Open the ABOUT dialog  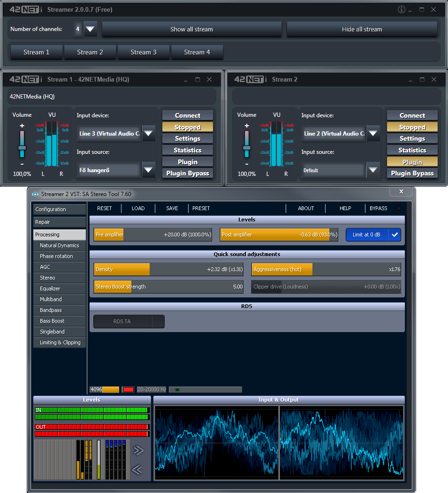(x=306, y=208)
